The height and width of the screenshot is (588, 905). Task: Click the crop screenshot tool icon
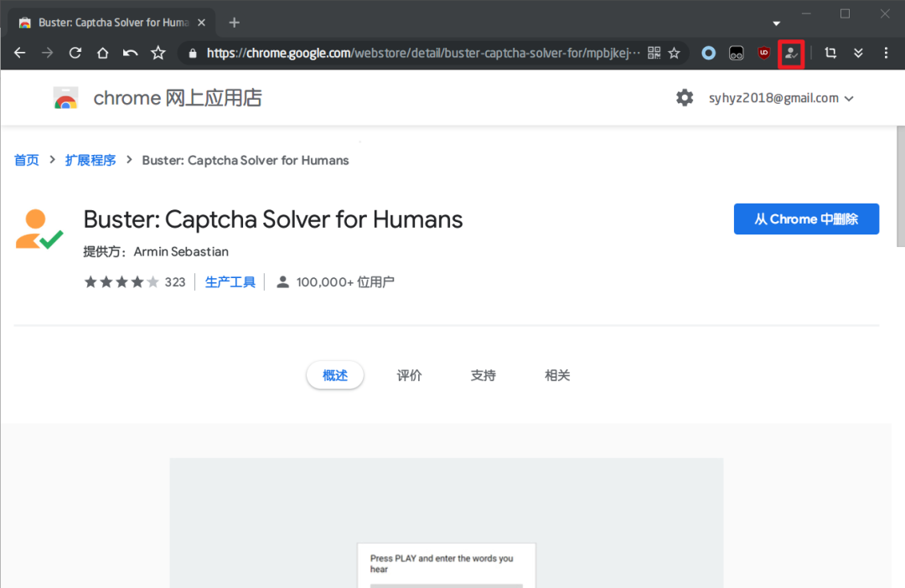[830, 53]
